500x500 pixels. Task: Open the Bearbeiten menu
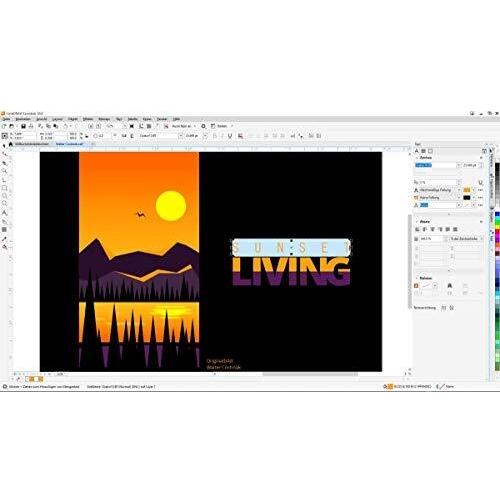click(23, 119)
